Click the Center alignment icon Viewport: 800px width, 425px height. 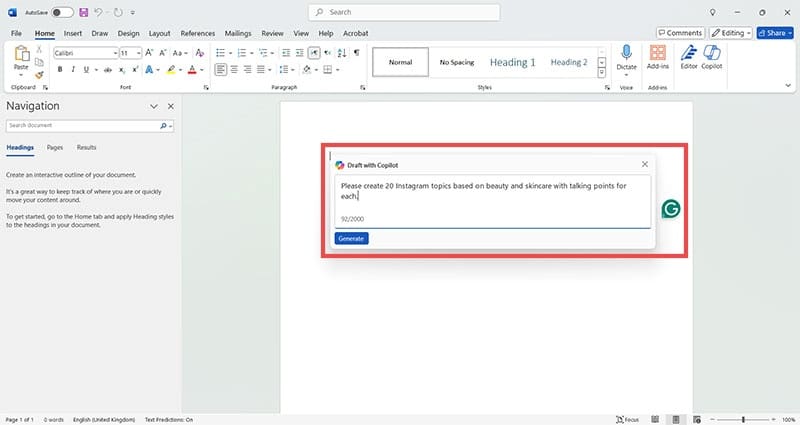234,69
